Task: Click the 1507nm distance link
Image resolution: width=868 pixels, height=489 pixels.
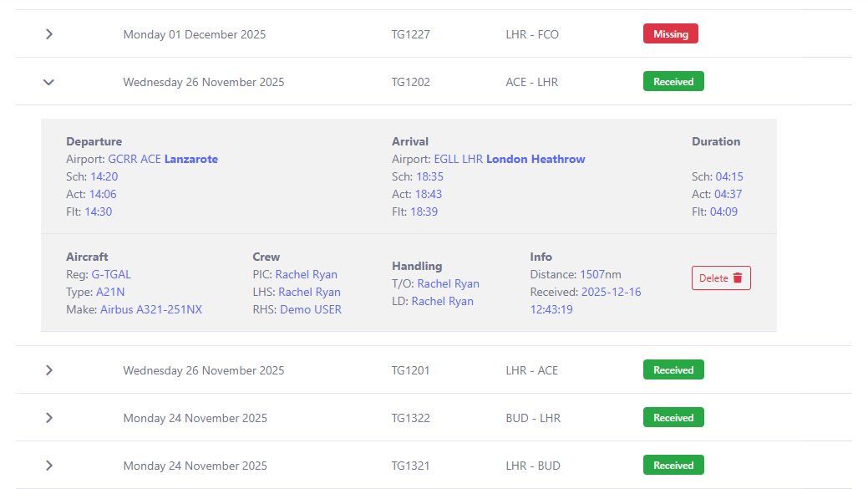Action: click(601, 274)
